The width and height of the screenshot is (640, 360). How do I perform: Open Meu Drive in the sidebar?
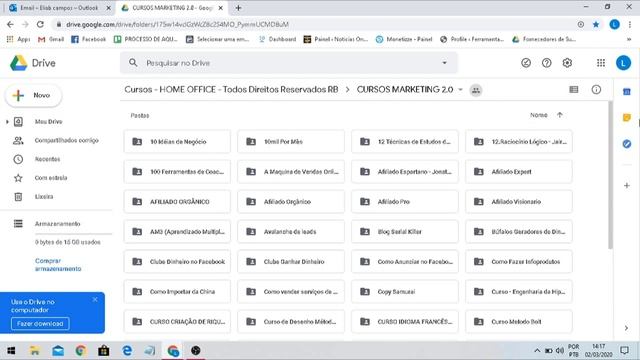(48, 122)
